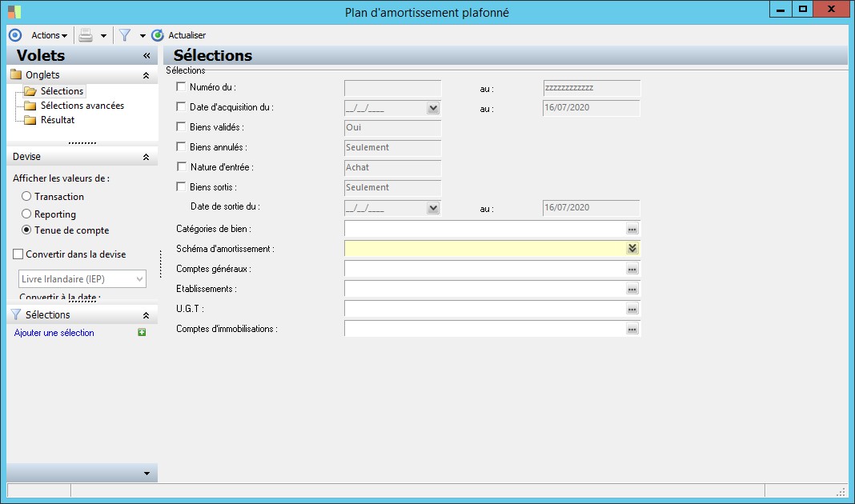The width and height of the screenshot is (855, 504).
Task: Click the filter funnel icon in the toolbar
Action: (125, 35)
